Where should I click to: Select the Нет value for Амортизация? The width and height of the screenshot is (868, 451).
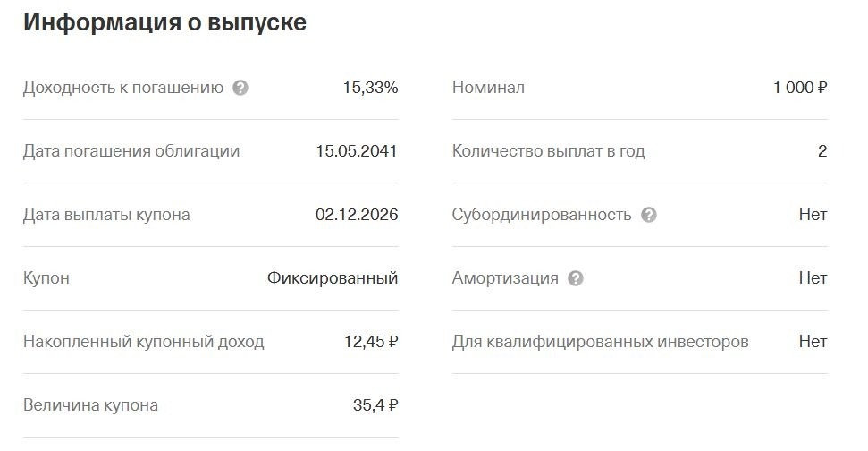[x=813, y=278]
